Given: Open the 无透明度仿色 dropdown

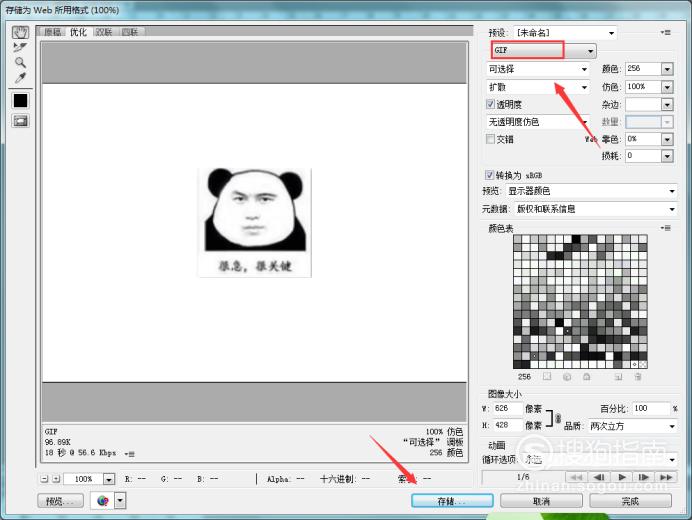Looking at the screenshot, I should tap(538, 122).
